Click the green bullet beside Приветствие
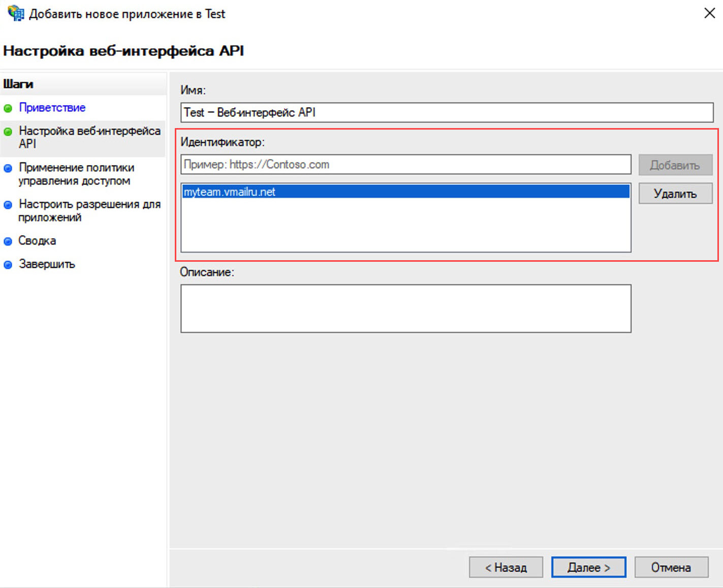This screenshot has width=723, height=588. click(x=8, y=108)
